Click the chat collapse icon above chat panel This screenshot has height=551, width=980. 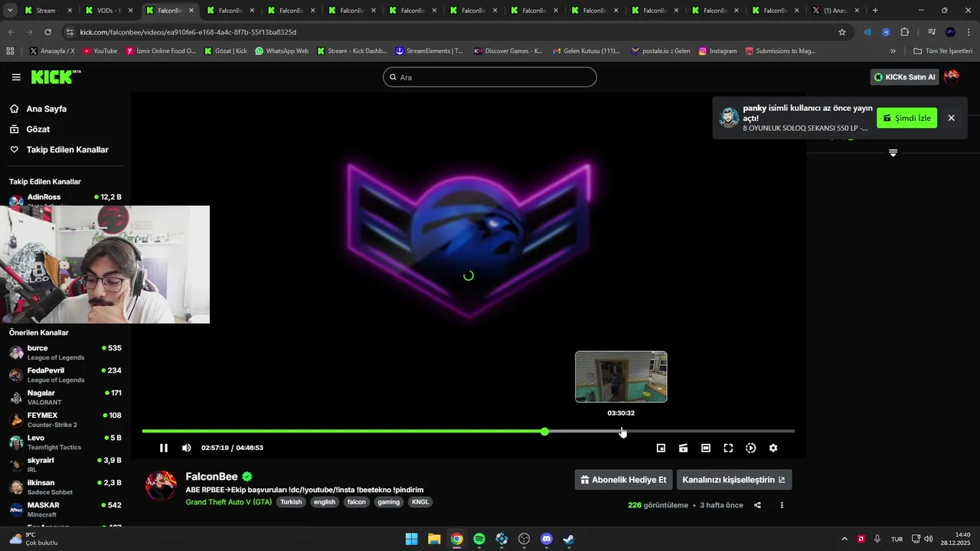pos(893,153)
